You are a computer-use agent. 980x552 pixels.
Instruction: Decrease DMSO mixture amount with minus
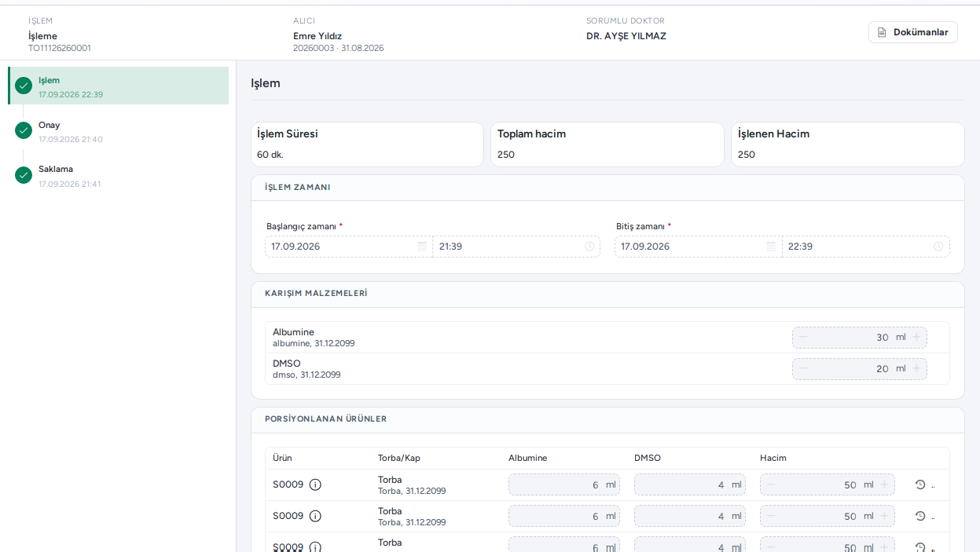(x=803, y=368)
